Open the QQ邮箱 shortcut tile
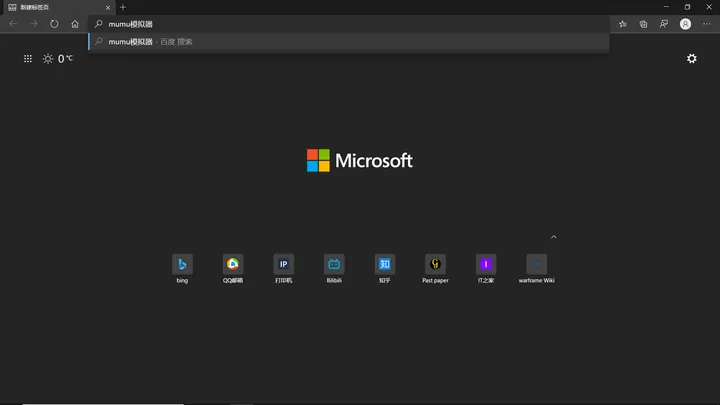The image size is (720, 405). [233, 264]
